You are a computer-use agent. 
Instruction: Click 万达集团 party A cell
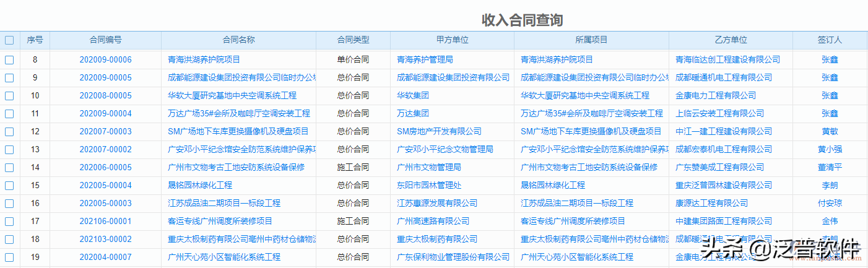click(413, 114)
